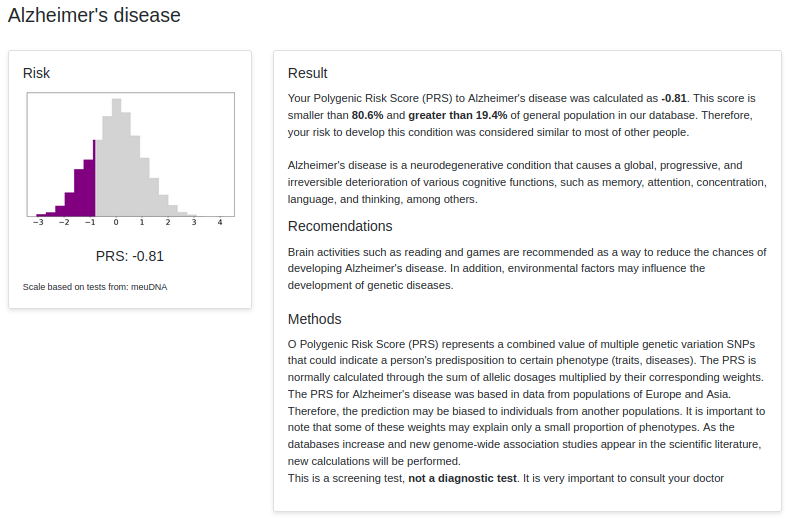Screen dimensions: 789x523
Task: Click the bold -0.81 score in Result
Action: [x=674, y=99]
